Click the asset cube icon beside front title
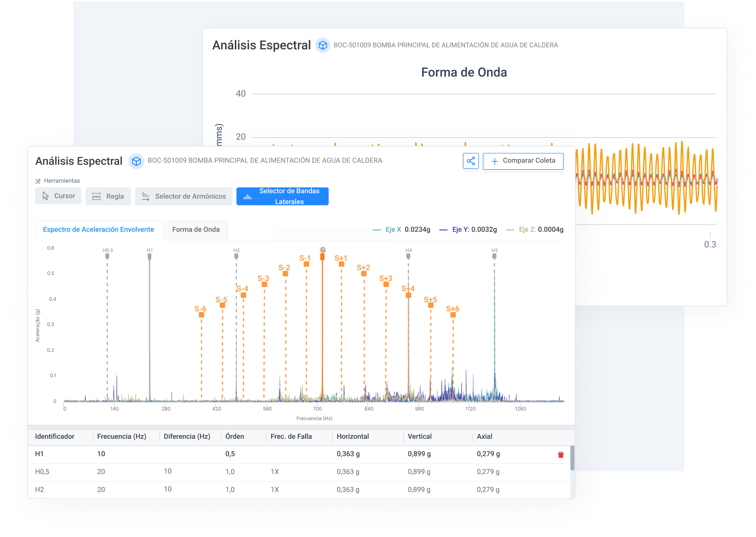 (136, 161)
